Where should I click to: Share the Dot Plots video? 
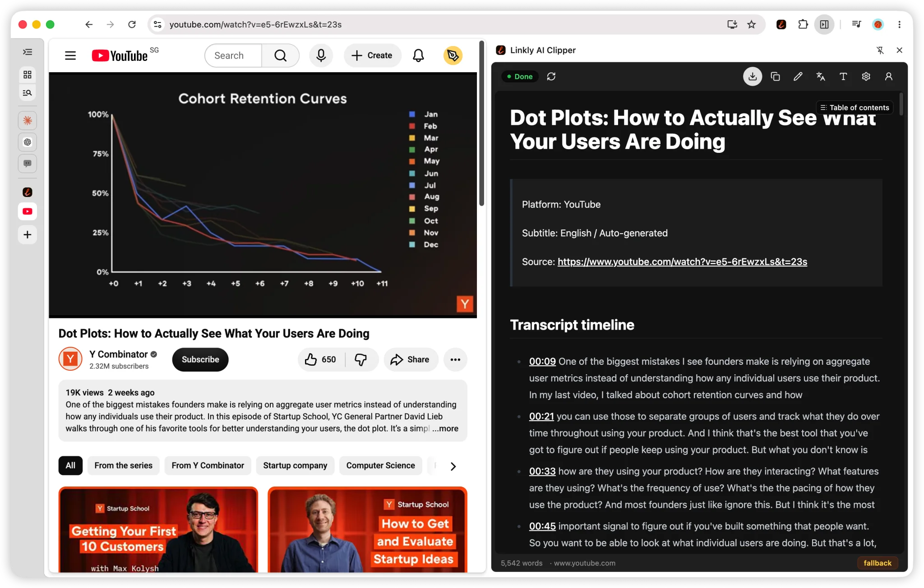(411, 359)
